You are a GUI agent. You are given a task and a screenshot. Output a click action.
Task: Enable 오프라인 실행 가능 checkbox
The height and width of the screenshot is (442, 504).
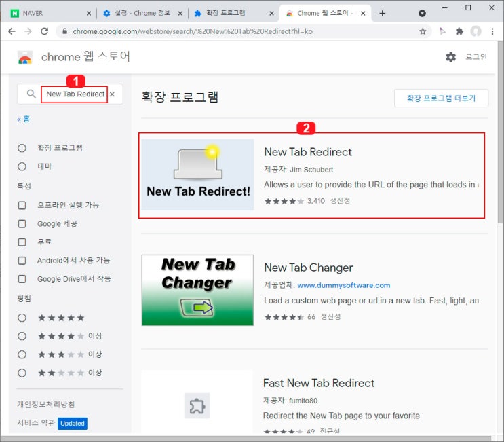(x=22, y=205)
